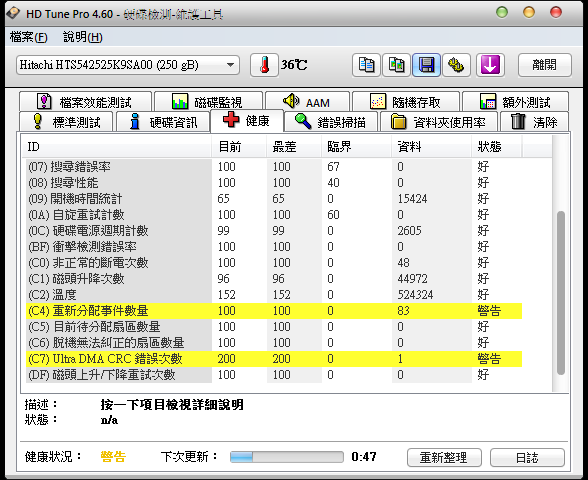Select the (0C) 硬碟電源週期計數 row
The height and width of the screenshot is (480, 588).
pos(274,231)
